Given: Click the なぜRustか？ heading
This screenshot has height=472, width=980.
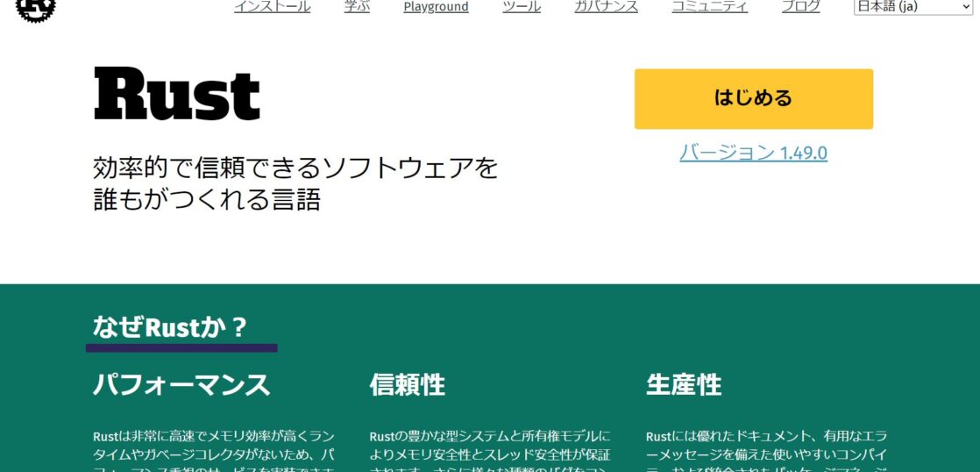Looking at the screenshot, I should tap(170, 327).
